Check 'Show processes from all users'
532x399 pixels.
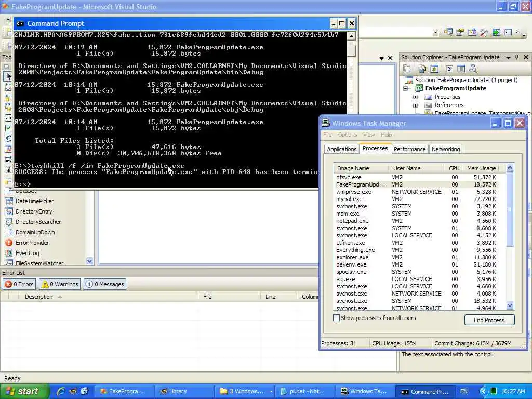[336, 318]
